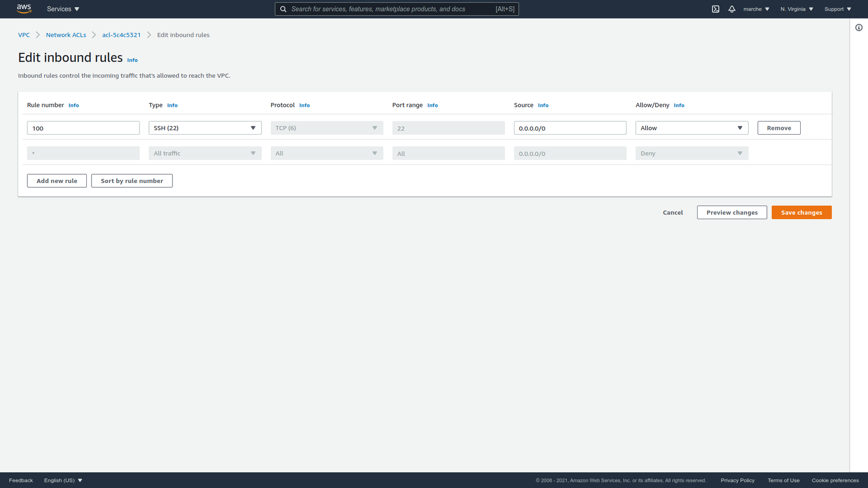This screenshot has height=488, width=868.
Task: Click Add new rule button
Action: click(x=57, y=181)
